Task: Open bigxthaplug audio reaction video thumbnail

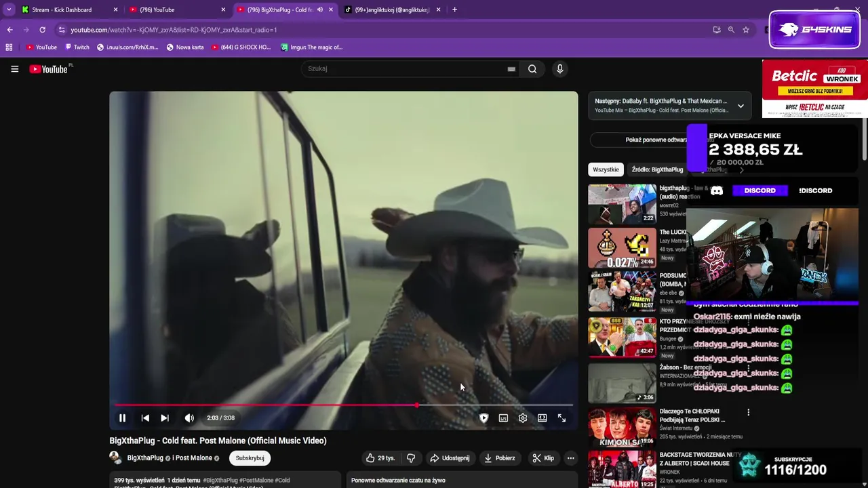Action: click(x=622, y=203)
